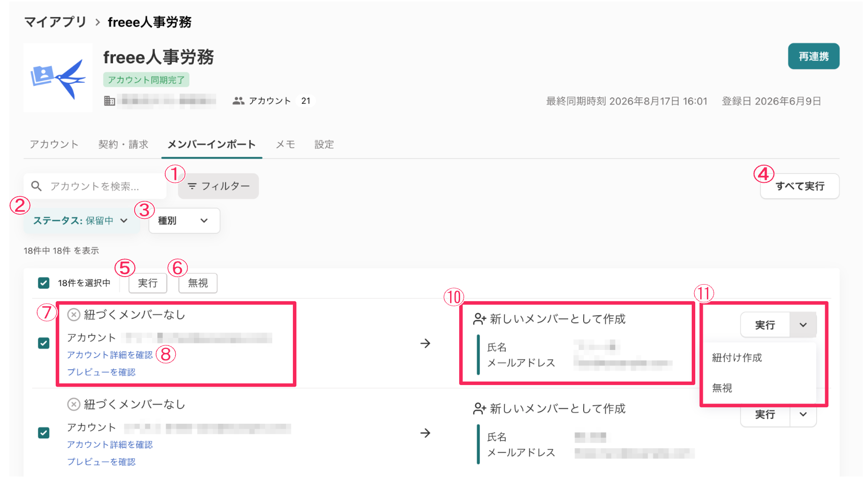This screenshot has width=868, height=488.
Task: Open the ステータス: 保留中 dropdown
Action: (x=81, y=221)
